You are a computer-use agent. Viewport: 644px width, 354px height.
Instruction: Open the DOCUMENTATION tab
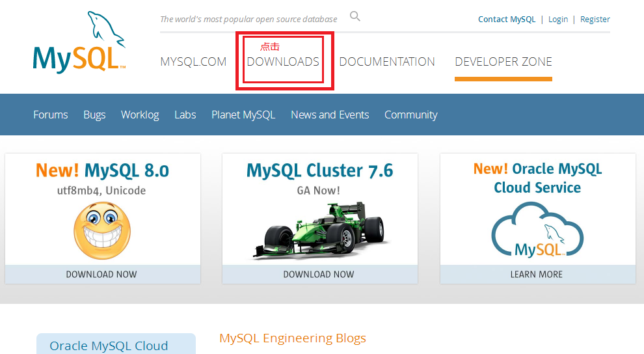[x=387, y=62]
